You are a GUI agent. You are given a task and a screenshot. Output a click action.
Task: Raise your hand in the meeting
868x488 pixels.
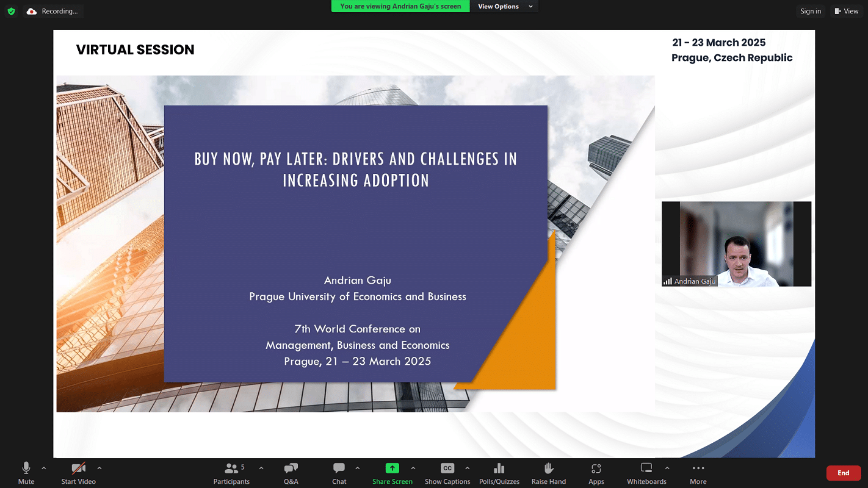point(548,473)
